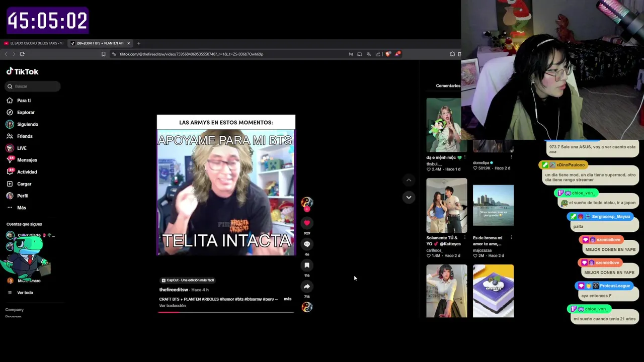Viewport: 644px width, 362px height.
Task: Open the domelipa username link
Action: [x=481, y=163]
